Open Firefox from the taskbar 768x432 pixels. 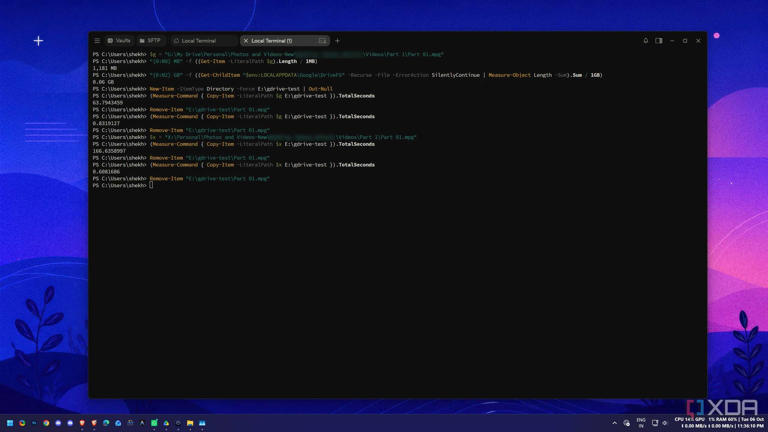[22, 423]
